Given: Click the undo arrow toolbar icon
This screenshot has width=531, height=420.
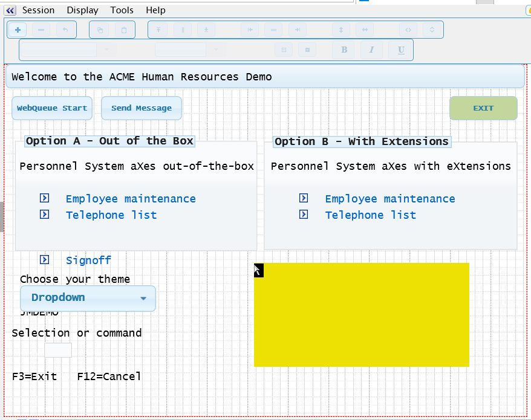Looking at the screenshot, I should click(x=65, y=30).
